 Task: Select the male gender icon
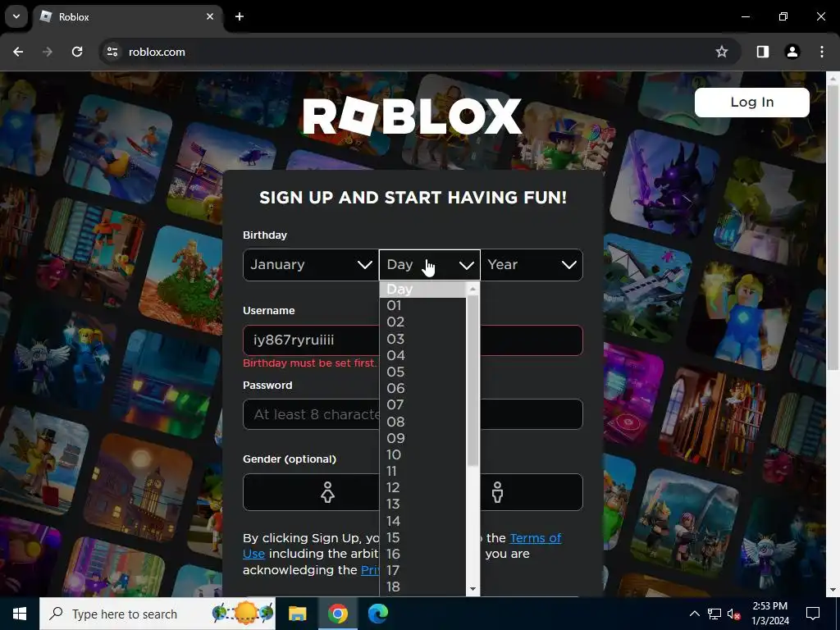498,492
